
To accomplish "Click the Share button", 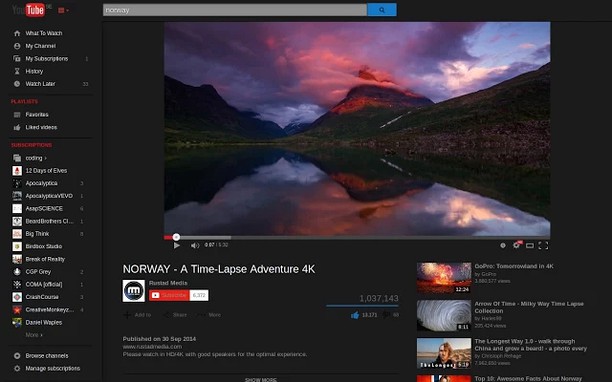I will click(175, 315).
